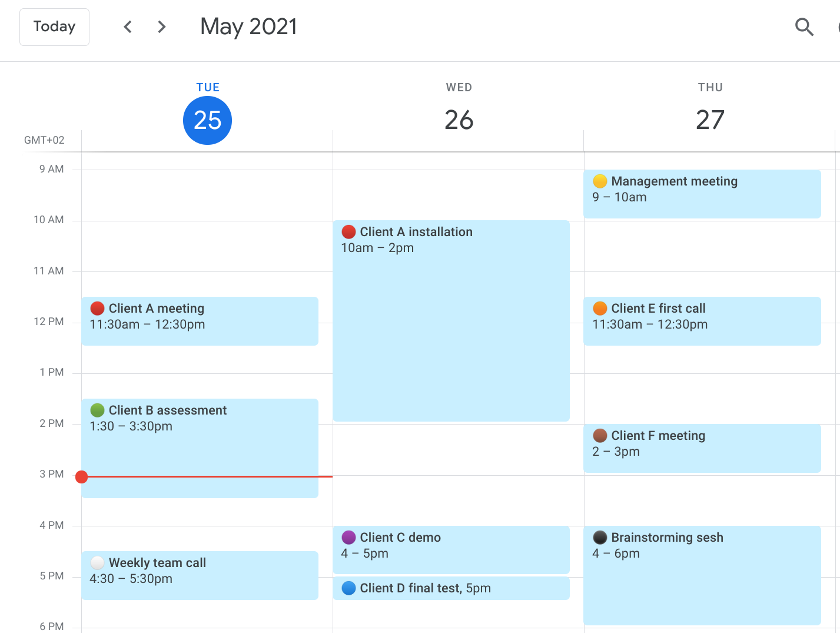840x633 pixels.
Task: Open the Client D final test event
Action: [x=451, y=588]
